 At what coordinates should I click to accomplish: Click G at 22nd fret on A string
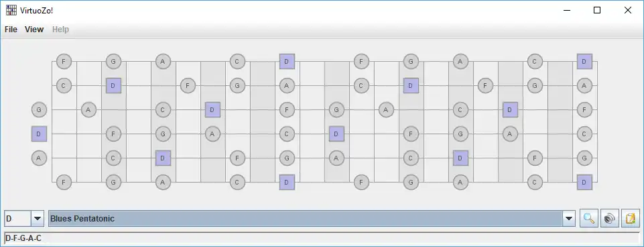[584, 158]
